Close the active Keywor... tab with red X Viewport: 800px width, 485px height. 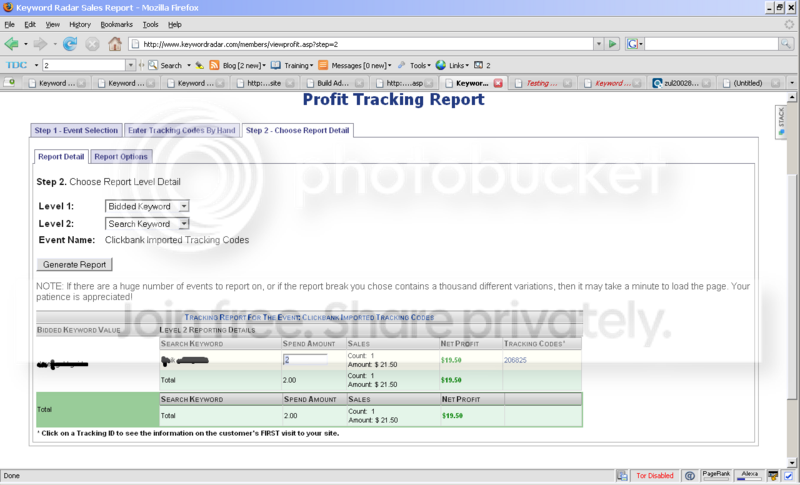coord(498,83)
